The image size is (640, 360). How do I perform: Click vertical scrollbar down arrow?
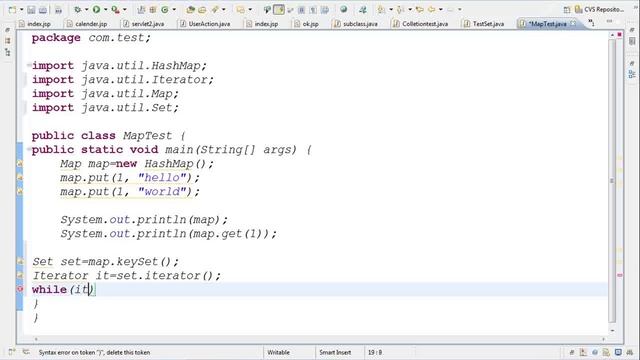click(612, 331)
